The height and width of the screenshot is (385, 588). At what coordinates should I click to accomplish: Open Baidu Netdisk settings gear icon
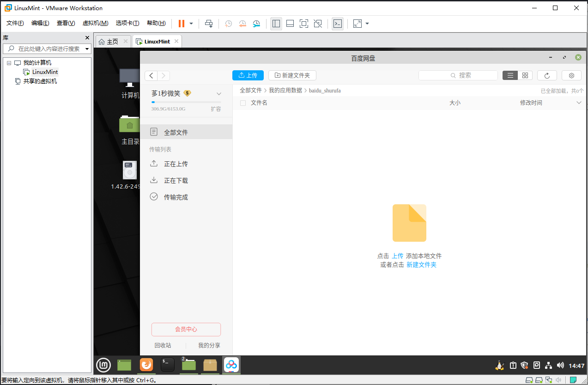tap(571, 75)
